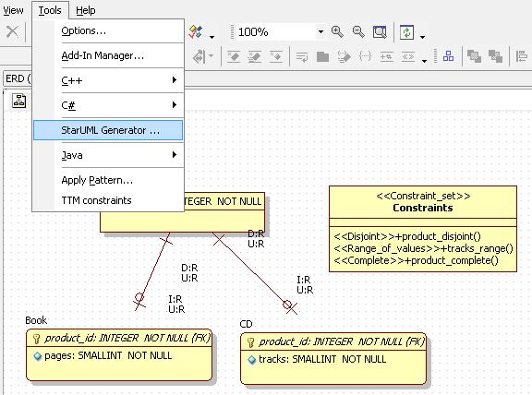The height and width of the screenshot is (395, 532).
Task: Click the fit-to-window zoom icon
Action: click(x=380, y=32)
